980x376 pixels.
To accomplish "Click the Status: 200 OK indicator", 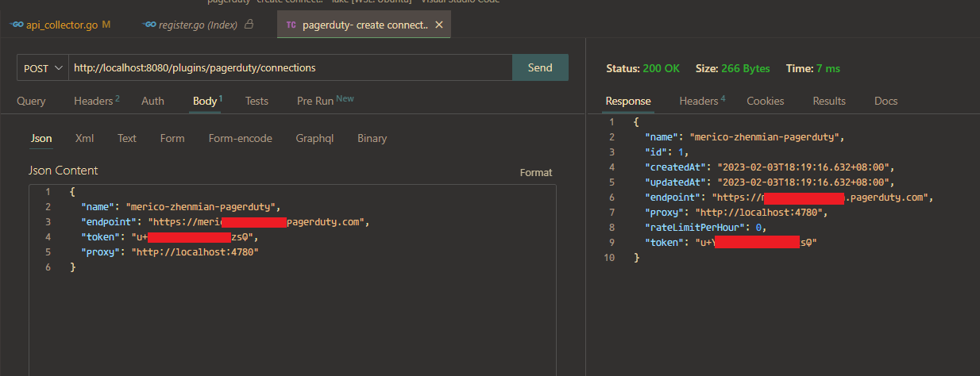I will pyautogui.click(x=642, y=68).
